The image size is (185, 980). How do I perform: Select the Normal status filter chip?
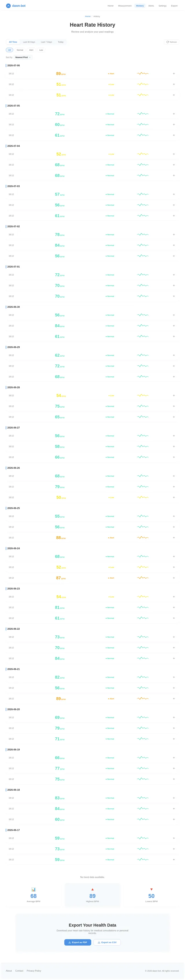pos(20,50)
